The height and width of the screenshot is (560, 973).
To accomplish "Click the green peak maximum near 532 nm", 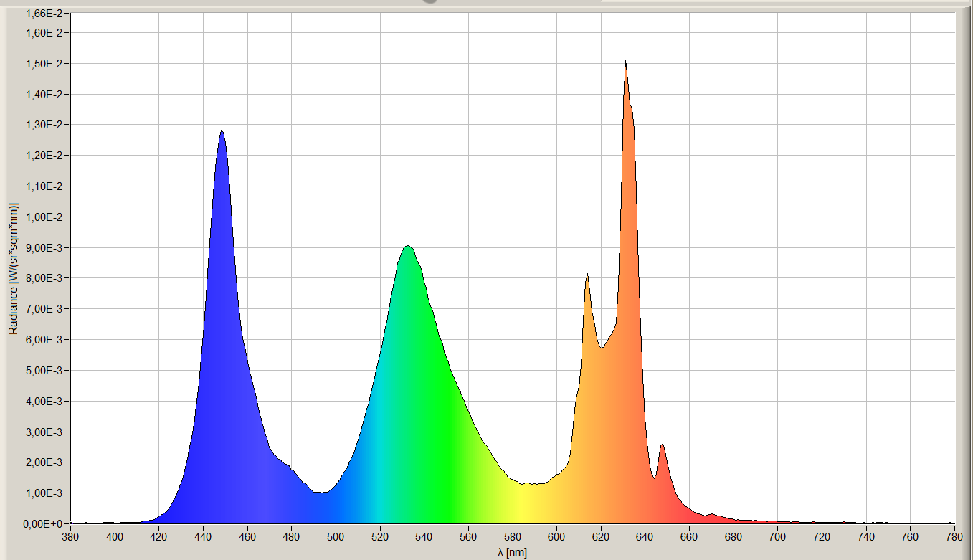I will (407, 249).
